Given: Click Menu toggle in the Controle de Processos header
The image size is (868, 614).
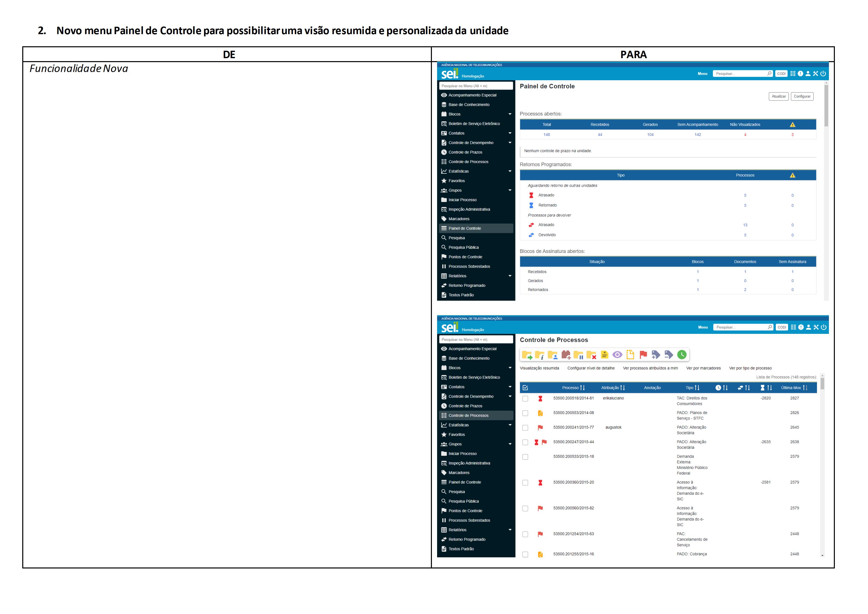Looking at the screenshot, I should 703,327.
